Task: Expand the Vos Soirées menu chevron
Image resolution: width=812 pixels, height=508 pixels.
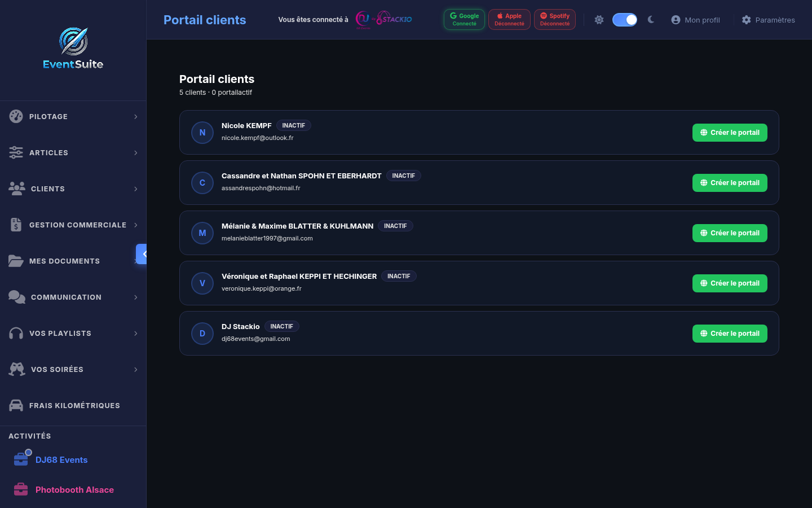Action: (135, 369)
